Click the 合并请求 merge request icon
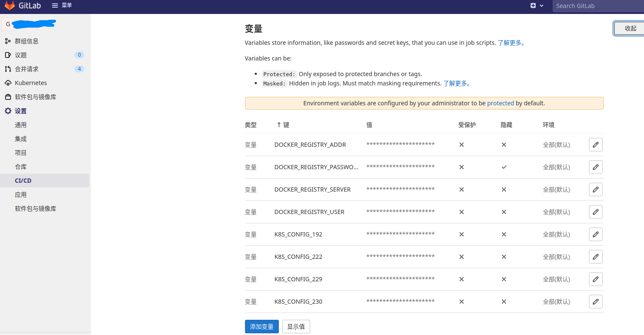 pos(8,69)
